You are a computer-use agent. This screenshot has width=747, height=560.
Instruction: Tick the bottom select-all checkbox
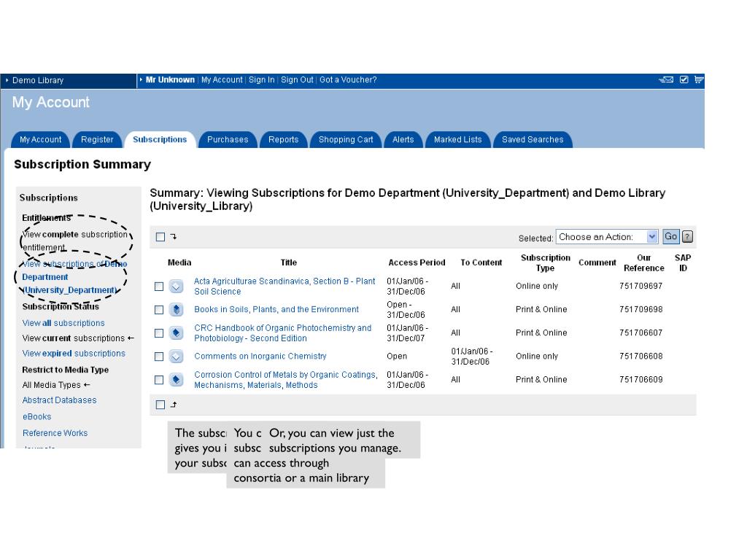tap(160, 405)
